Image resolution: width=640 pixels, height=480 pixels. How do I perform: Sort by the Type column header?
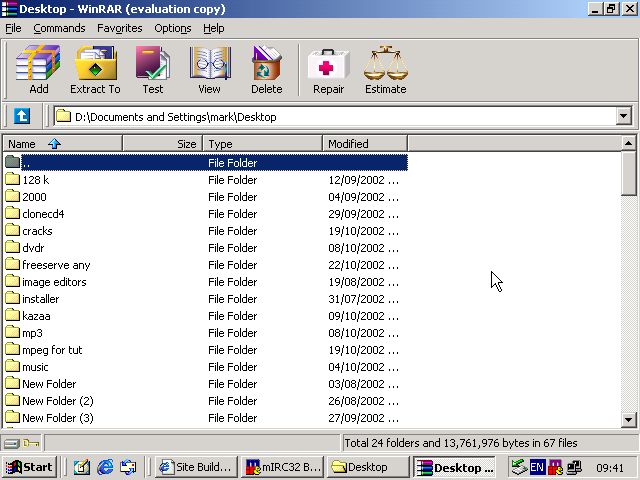[263, 144]
